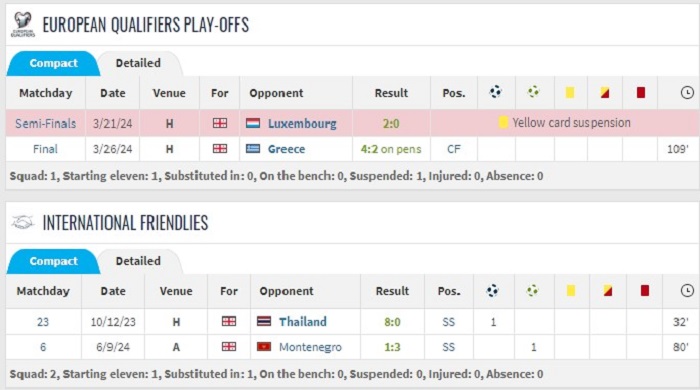Viewport: 700px width, 390px height.
Task: Click assists icon in play-offs table header
Action: point(533,92)
